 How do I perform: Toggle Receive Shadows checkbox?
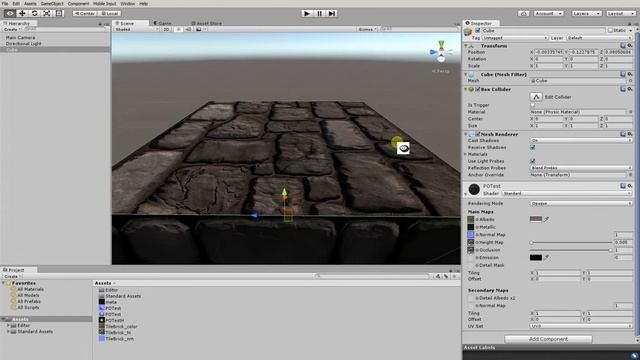tap(533, 147)
